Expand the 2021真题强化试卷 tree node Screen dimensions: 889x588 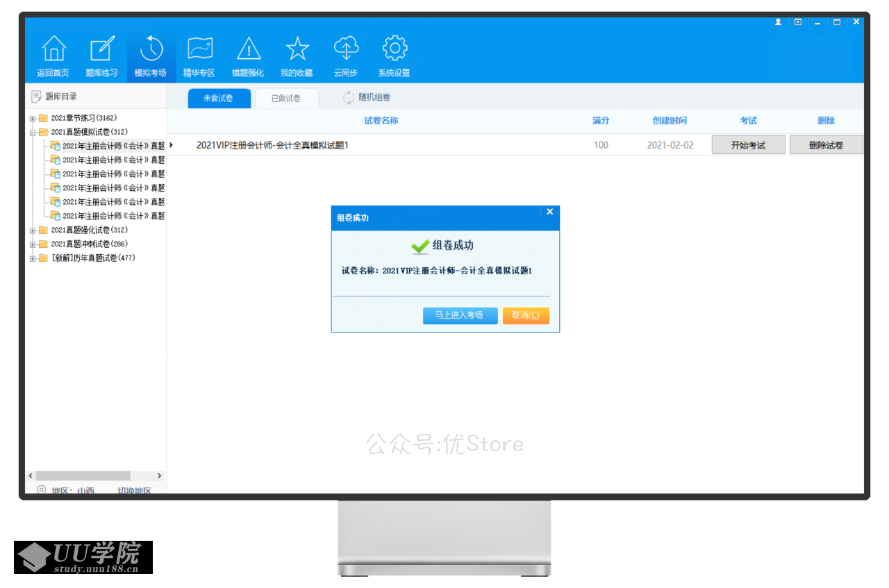click(33, 230)
